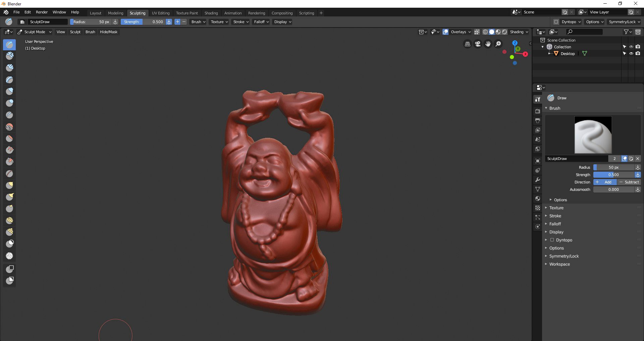Open the Render menu
Image resolution: width=644 pixels, height=341 pixels.
[x=42, y=12]
